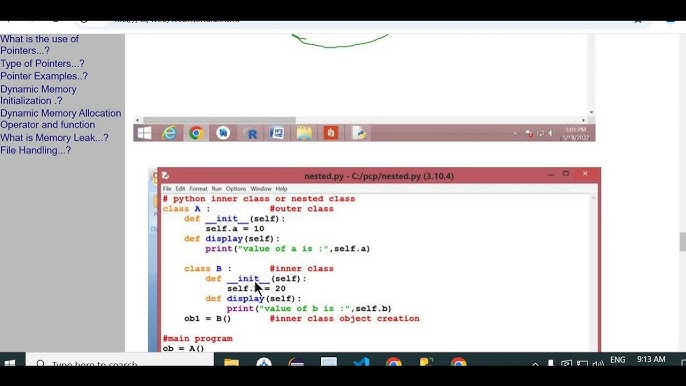The image size is (686, 386).
Task: Click the 'self.a = 10' line
Action: click(x=235, y=228)
